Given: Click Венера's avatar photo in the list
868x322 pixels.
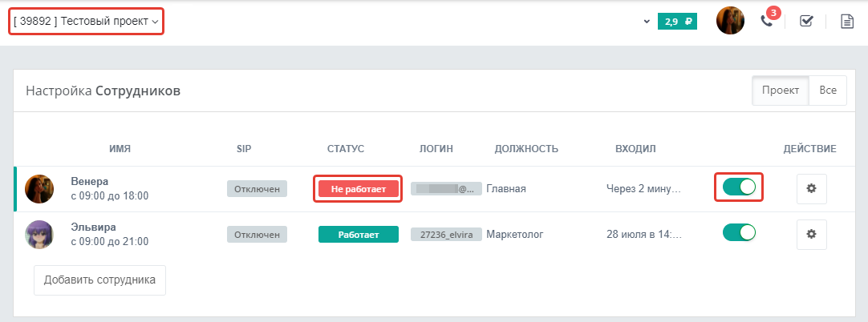Looking at the screenshot, I should (x=39, y=189).
